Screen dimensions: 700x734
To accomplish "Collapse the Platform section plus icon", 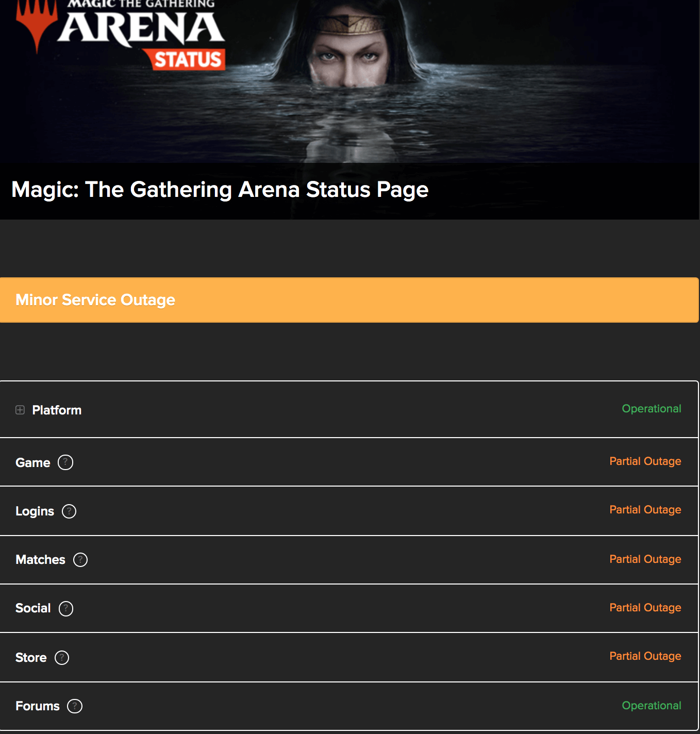I will (x=20, y=410).
